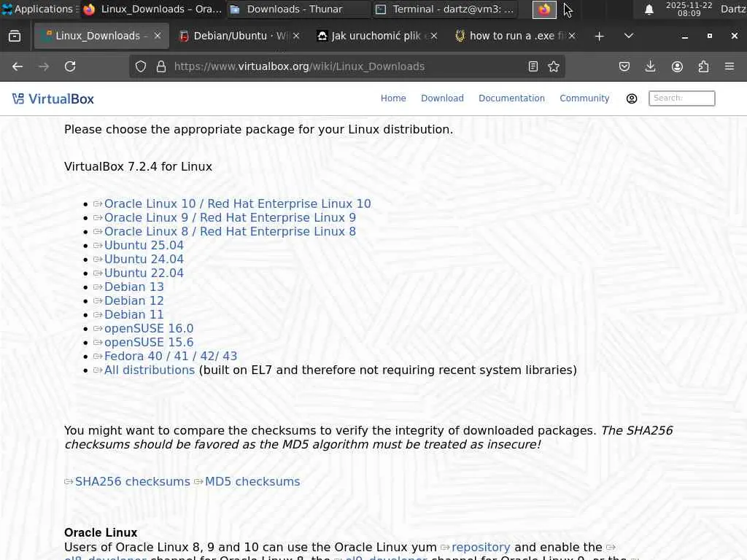Click the VirtualBox Search field
This screenshot has height=560, width=747.
682,98
